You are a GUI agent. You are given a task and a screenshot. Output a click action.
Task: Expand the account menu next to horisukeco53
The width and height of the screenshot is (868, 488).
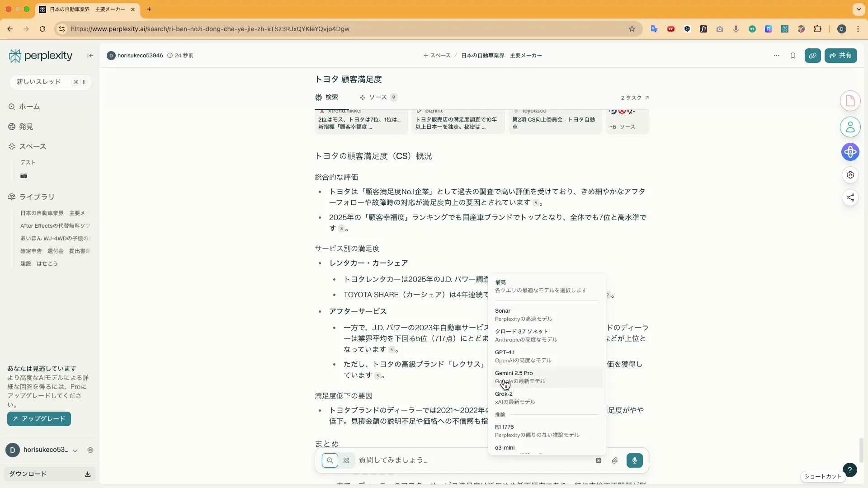point(75,450)
